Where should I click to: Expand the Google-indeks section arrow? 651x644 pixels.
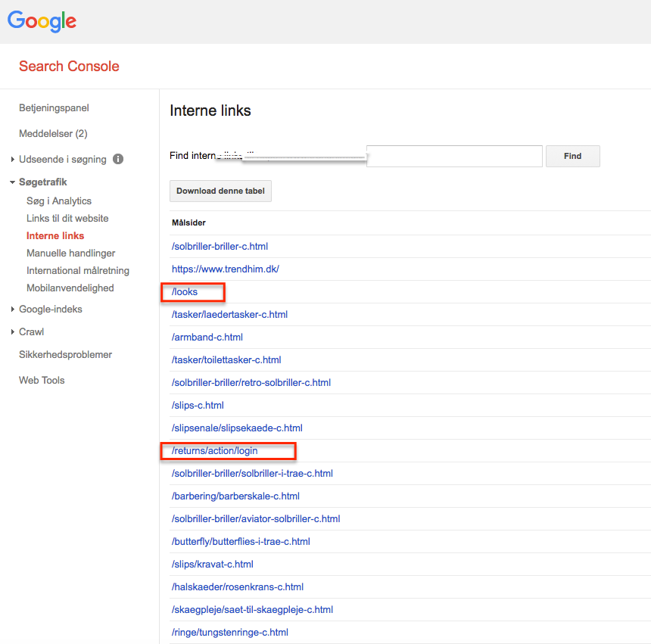pos(12,310)
